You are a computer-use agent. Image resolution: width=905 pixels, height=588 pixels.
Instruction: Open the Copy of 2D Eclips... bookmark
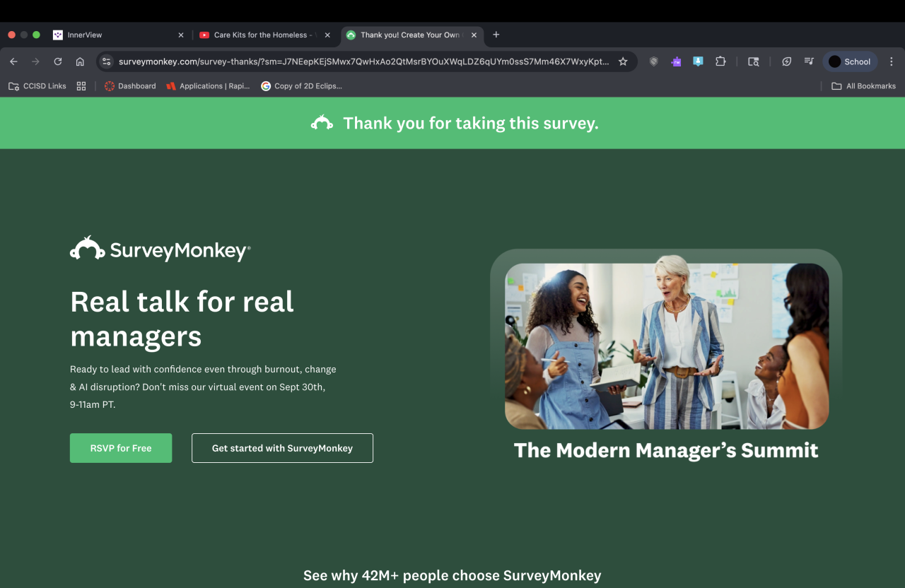click(301, 86)
